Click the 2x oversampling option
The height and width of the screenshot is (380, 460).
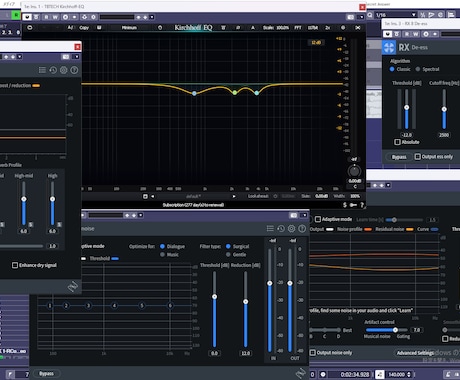point(327,28)
